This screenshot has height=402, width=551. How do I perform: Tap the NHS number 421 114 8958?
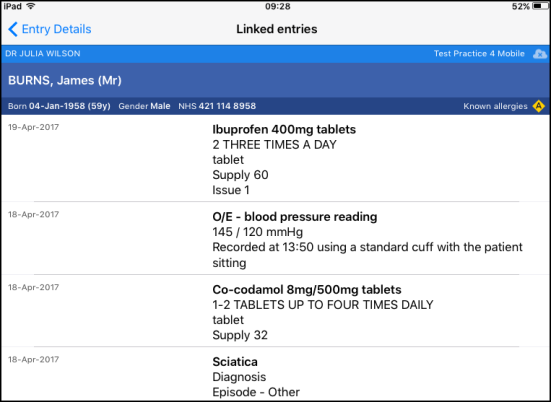[227, 106]
